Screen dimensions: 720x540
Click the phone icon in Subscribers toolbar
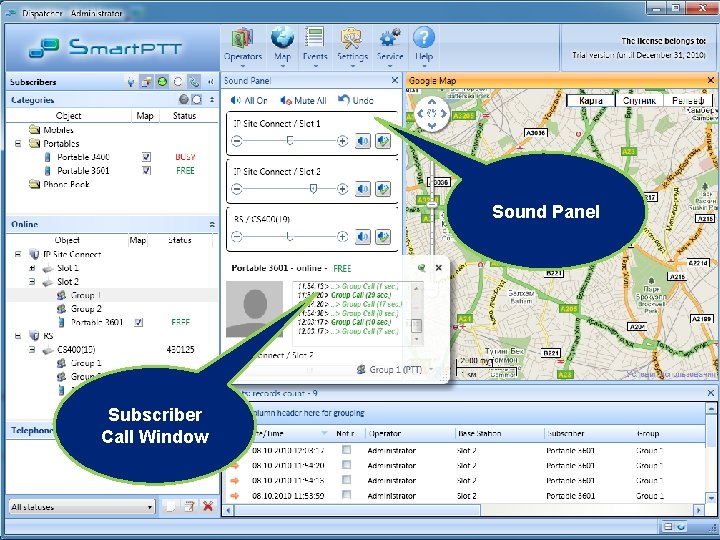[x=194, y=82]
